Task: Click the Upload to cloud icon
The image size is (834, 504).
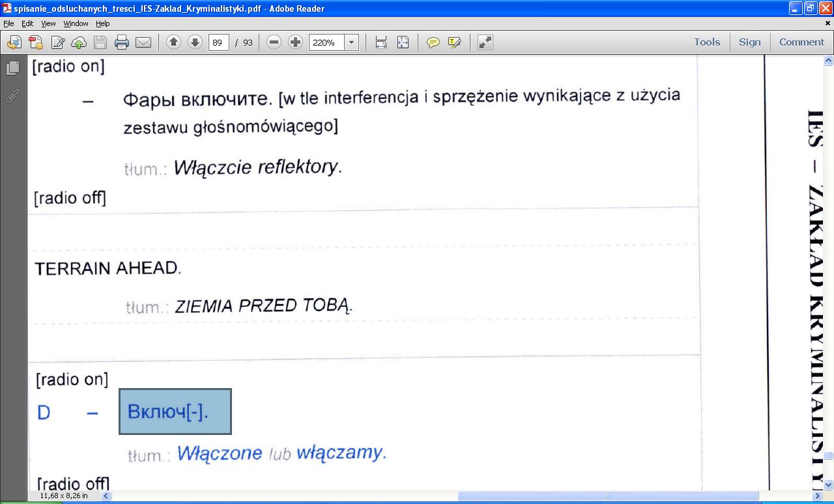Action: 79,42
